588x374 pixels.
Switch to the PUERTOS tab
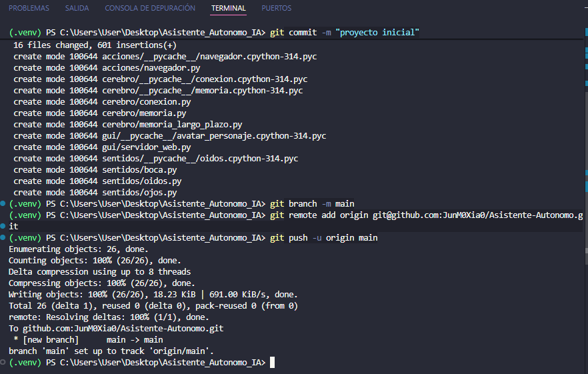[x=277, y=8]
